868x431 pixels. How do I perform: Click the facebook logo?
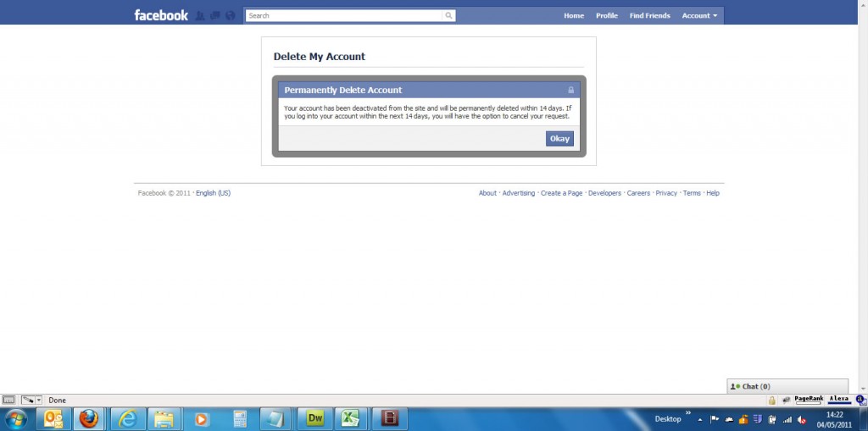pos(161,15)
